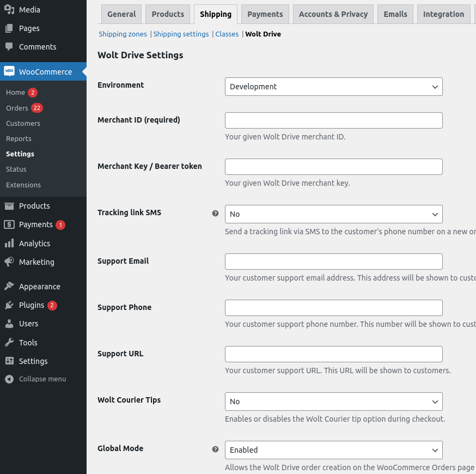The width and height of the screenshot is (476, 474).
Task: Select the Shipping tab
Action: (x=216, y=14)
